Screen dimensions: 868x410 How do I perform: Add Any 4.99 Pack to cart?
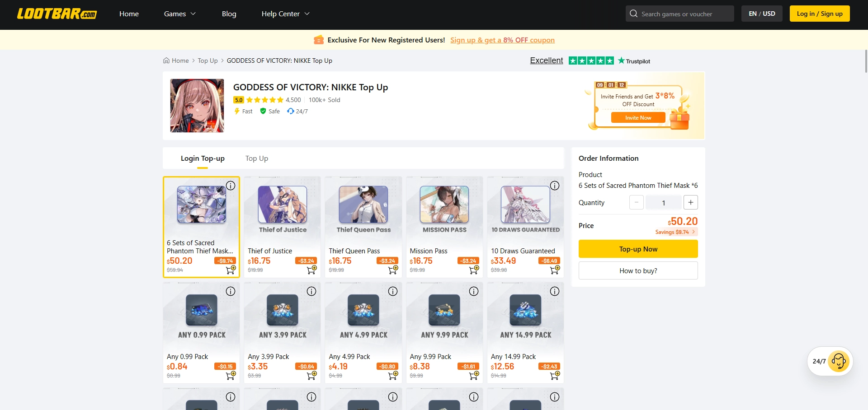point(393,375)
